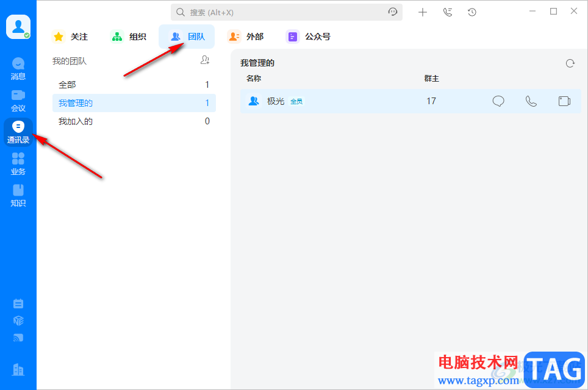Maximize the window
Viewport: 588px width, 390px height.
pyautogui.click(x=553, y=12)
